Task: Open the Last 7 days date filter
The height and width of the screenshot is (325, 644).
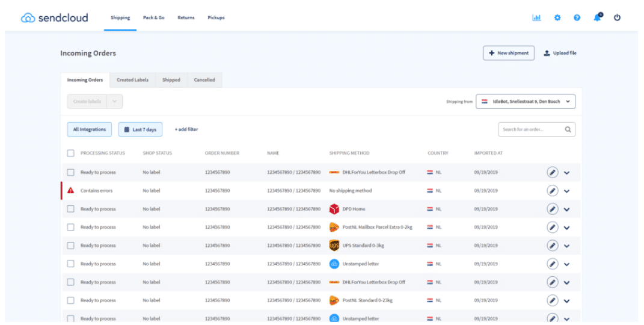Action: coord(140,129)
